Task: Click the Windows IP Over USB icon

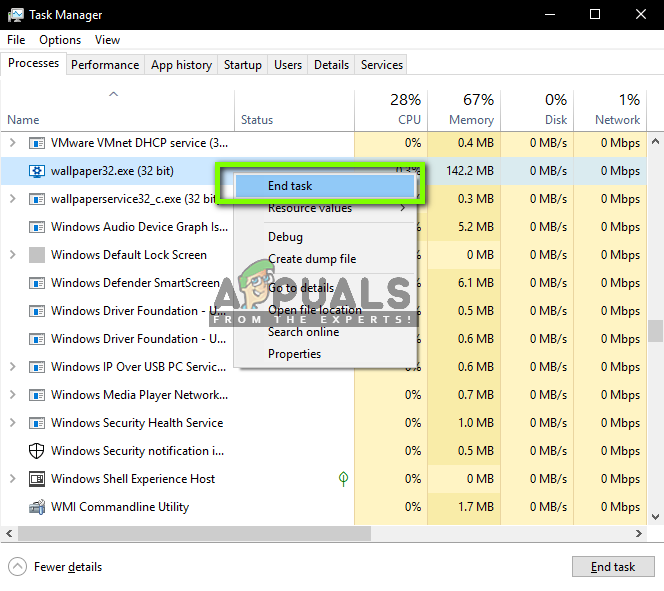Action: [37, 367]
